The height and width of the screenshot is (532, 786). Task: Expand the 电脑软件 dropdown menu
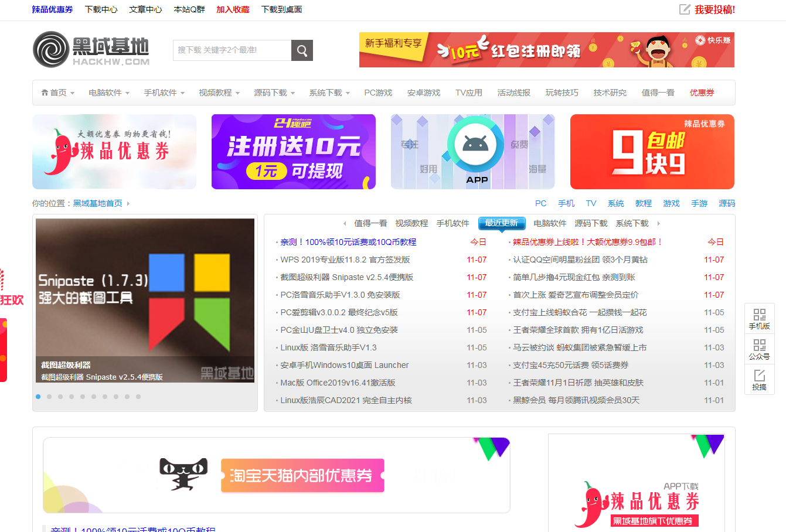click(109, 93)
